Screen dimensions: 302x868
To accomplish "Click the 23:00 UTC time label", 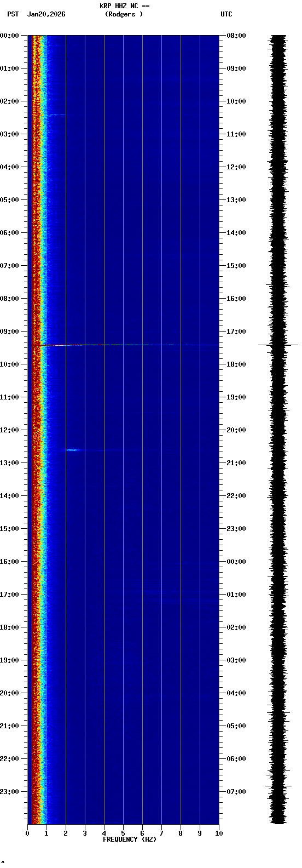I will [236, 529].
